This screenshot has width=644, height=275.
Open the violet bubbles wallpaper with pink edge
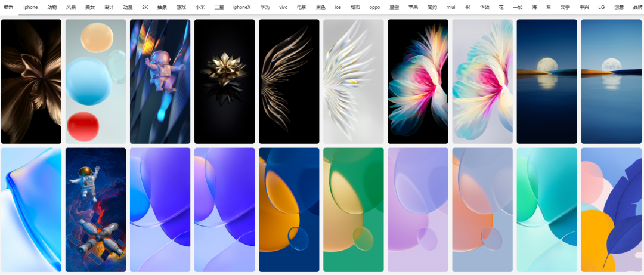pos(225,209)
